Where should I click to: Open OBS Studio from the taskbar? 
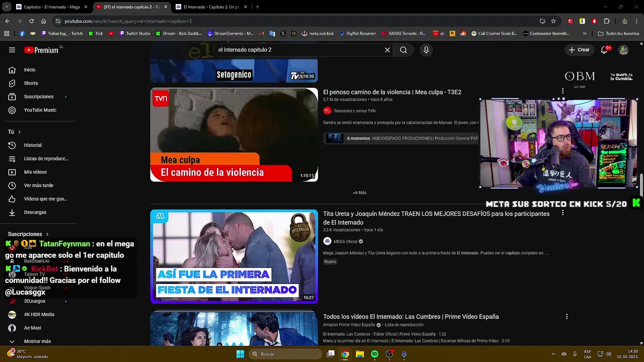[389, 354]
